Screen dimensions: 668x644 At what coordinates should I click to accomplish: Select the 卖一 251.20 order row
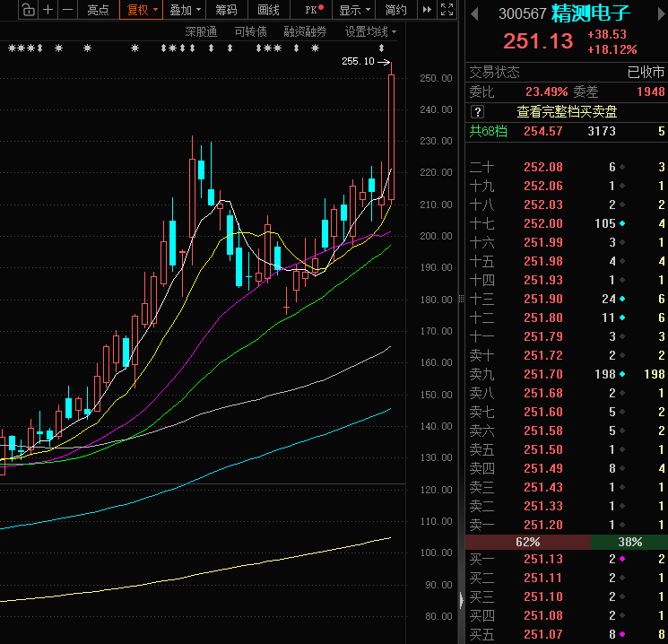pyautogui.click(x=567, y=525)
